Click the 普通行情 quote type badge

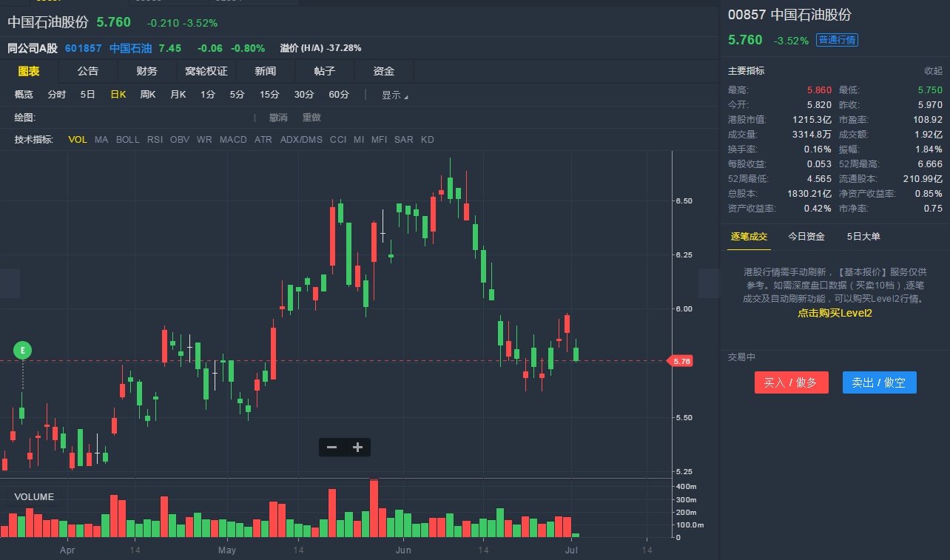click(x=837, y=40)
